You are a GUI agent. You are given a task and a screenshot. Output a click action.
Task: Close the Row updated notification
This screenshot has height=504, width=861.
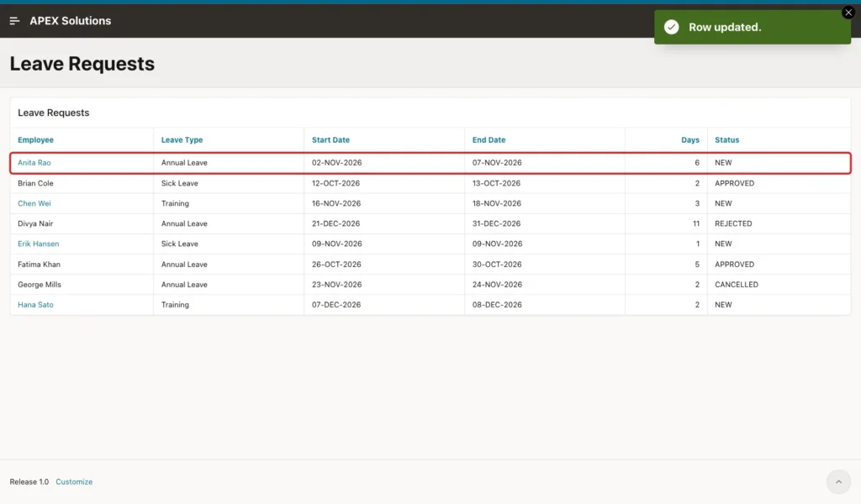pyautogui.click(x=848, y=13)
